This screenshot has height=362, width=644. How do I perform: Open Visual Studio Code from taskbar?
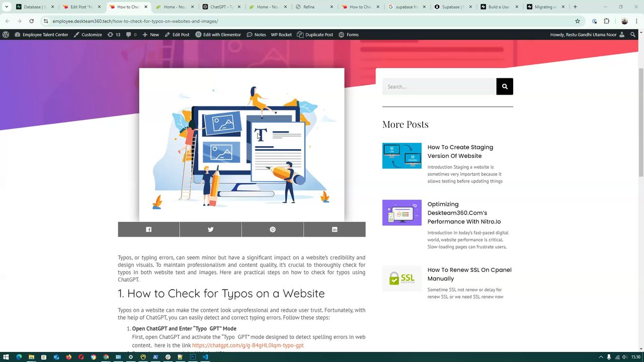click(x=205, y=357)
